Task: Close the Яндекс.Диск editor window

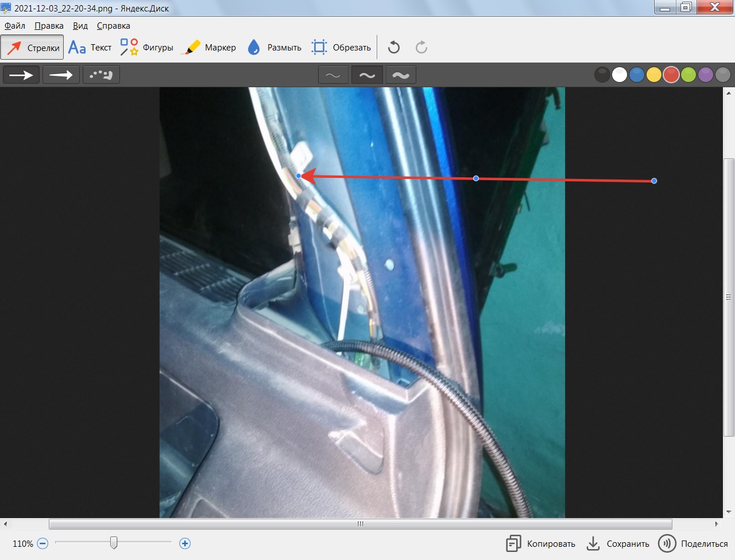Action: tap(715, 7)
